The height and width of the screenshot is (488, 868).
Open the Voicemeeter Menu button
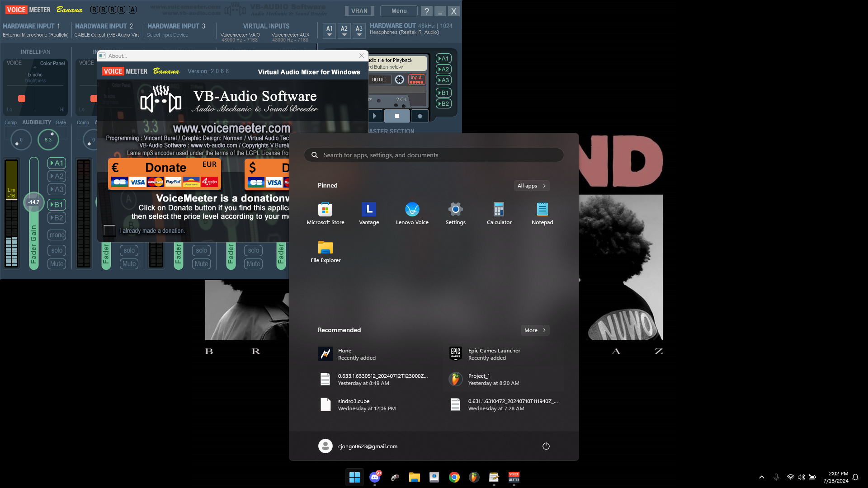tap(399, 11)
